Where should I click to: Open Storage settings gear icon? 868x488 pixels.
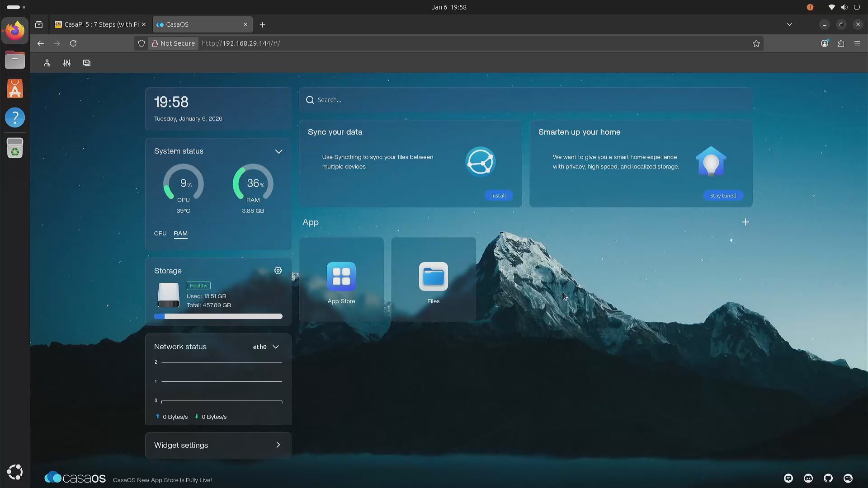pyautogui.click(x=278, y=270)
